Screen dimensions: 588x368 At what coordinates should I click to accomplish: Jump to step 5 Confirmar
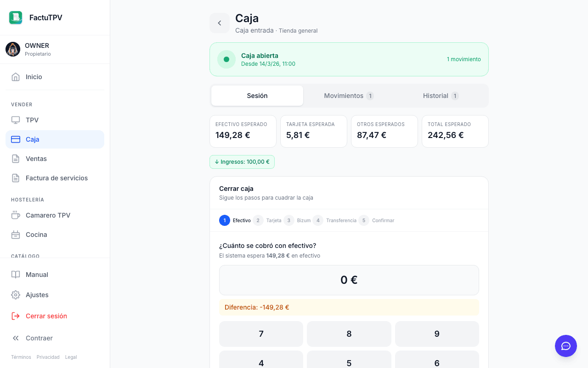point(376,220)
